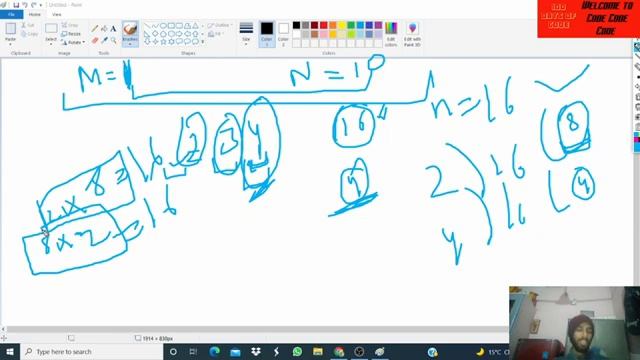
Task: Open Mail app from taskbar
Action: pos(235,351)
